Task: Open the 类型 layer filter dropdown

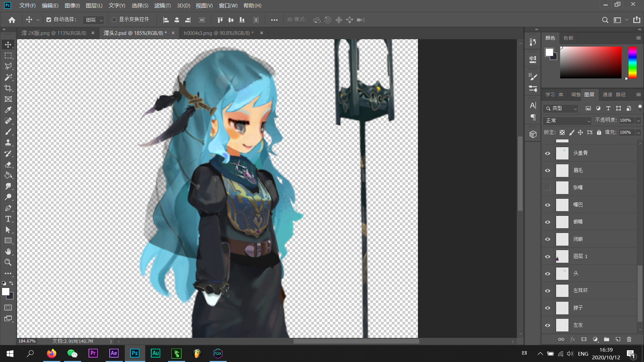Action: 560,108
